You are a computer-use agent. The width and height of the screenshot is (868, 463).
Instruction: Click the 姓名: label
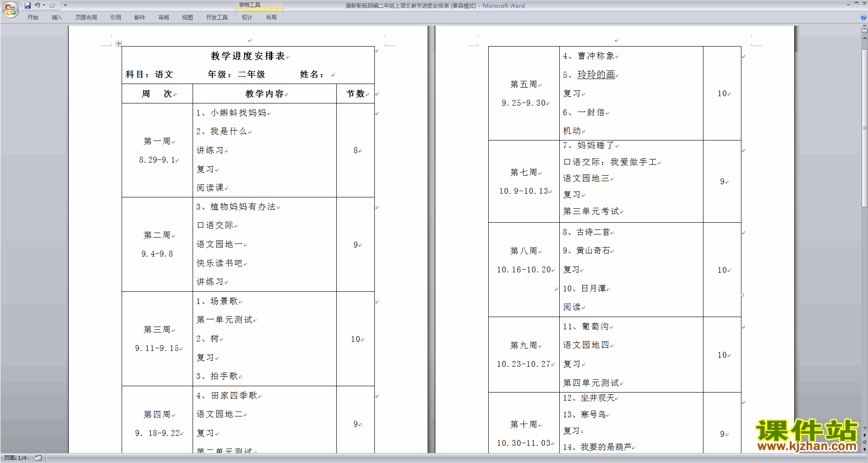tap(312, 75)
